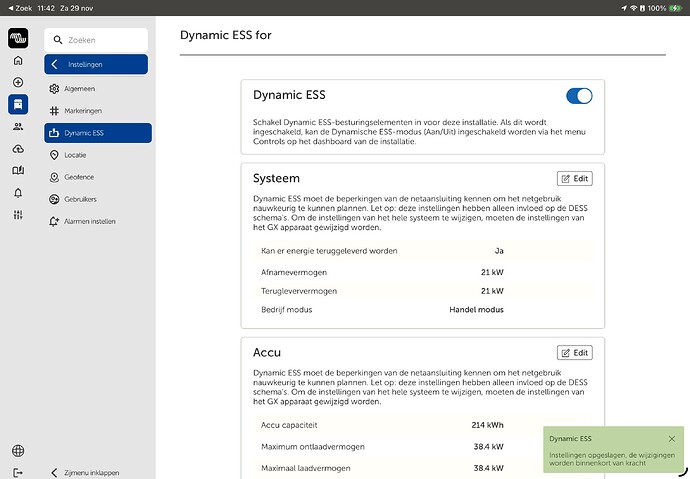Screen dimensions: 690x479
Task: Edit the Systeem settings
Action: 575,179
